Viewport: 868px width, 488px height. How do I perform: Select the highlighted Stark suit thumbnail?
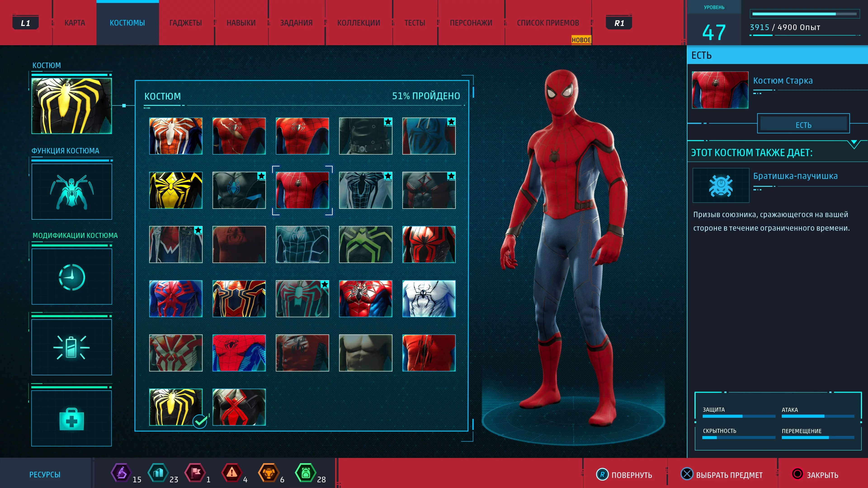(x=302, y=190)
